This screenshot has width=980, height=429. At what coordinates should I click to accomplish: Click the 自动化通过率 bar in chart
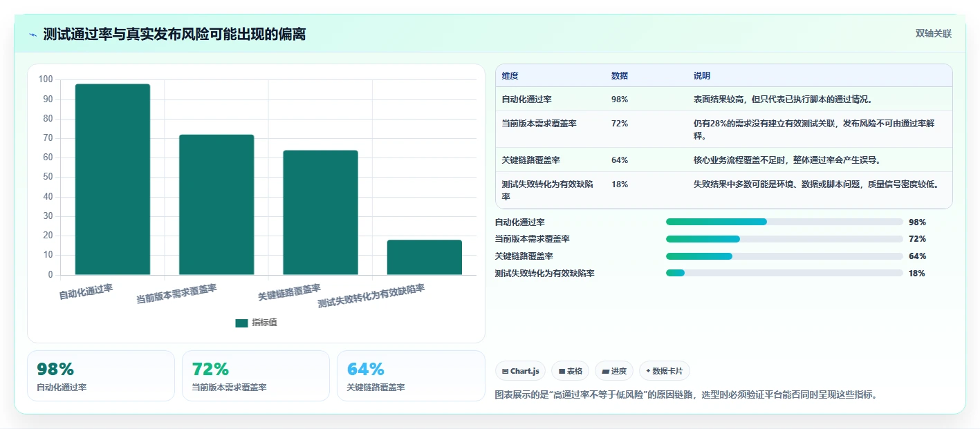pyautogui.click(x=113, y=180)
